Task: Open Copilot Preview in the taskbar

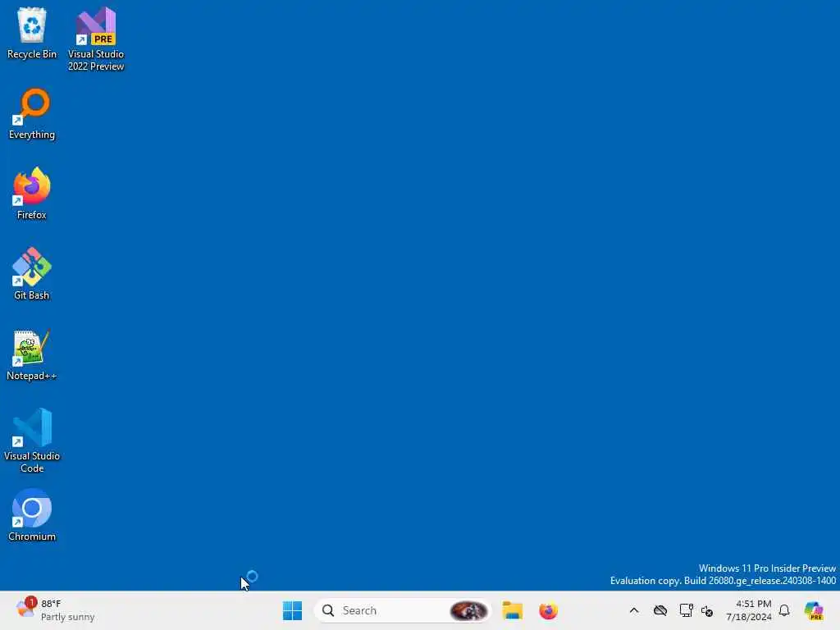Action: click(x=814, y=610)
